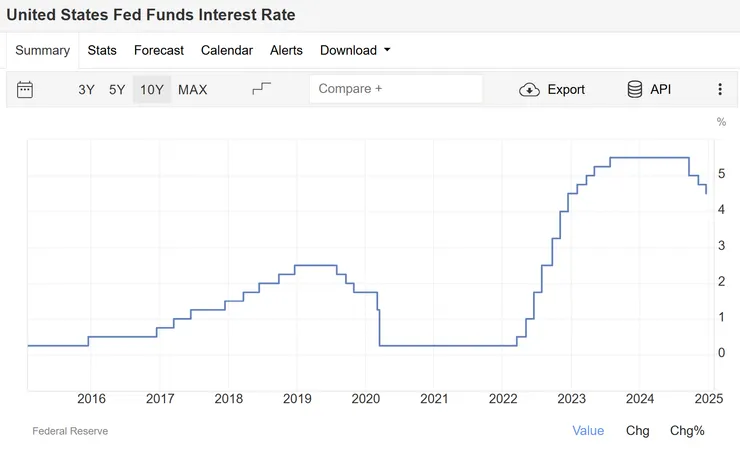Image resolution: width=740 pixels, height=454 pixels.
Task: Click the cloud Export download icon
Action: pyautogui.click(x=529, y=90)
